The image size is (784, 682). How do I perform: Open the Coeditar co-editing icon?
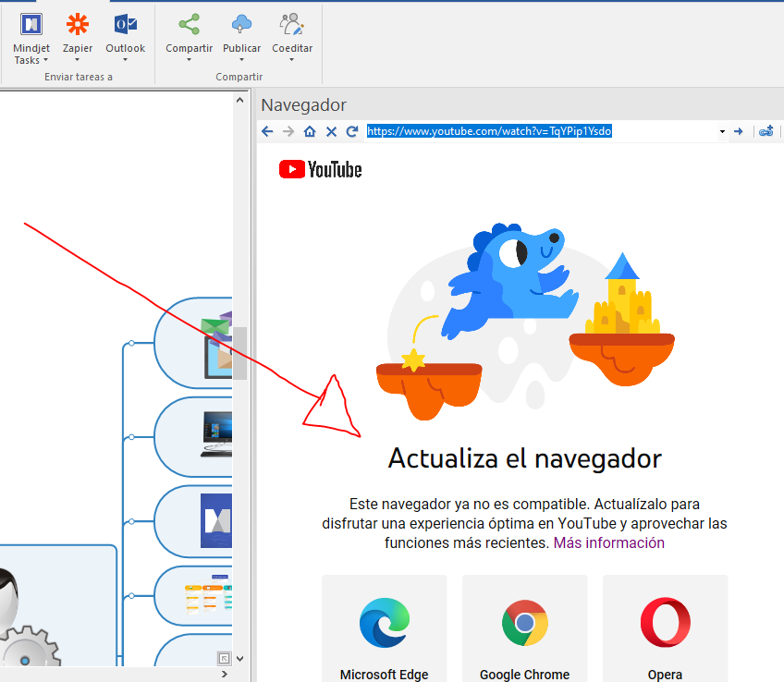point(292,25)
